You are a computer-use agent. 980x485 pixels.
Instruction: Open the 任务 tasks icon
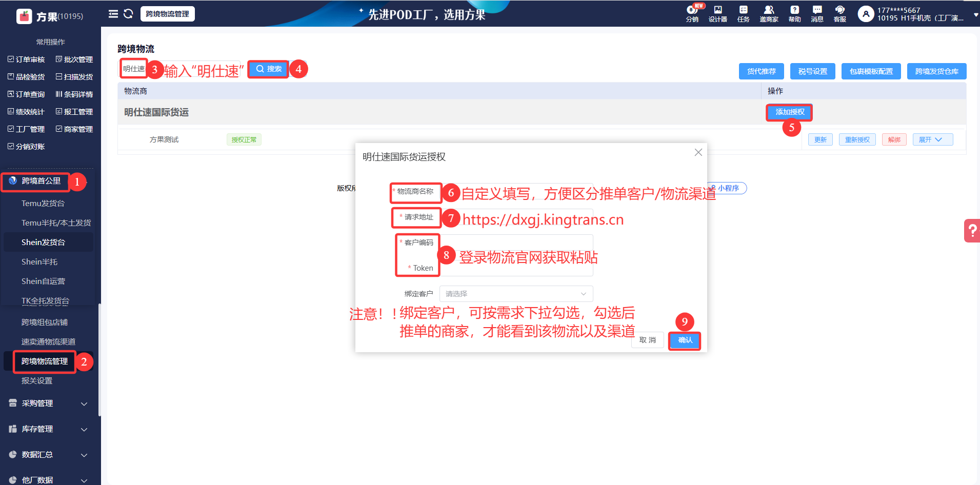[744, 14]
